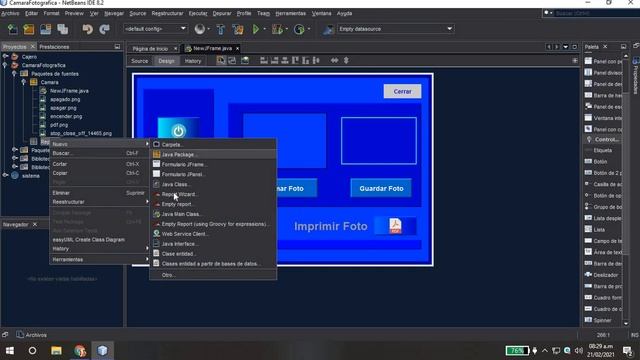Switch to the Prestaciones tab

54,47
